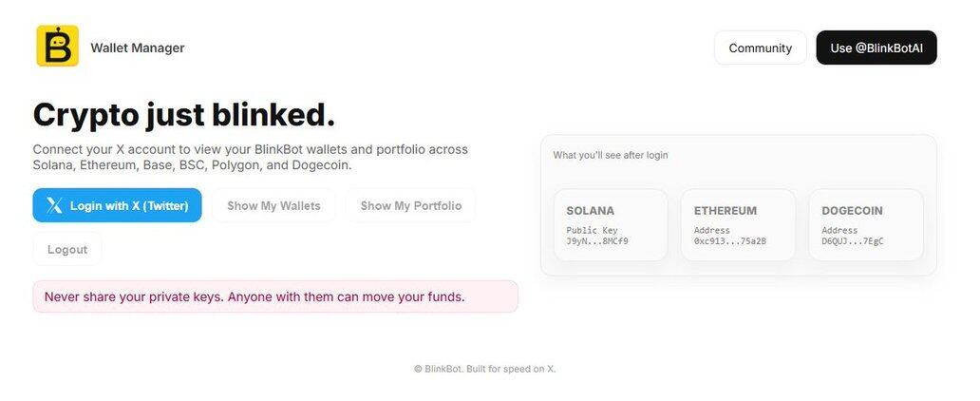The image size is (980, 401).
Task: Click 'What you'll see after login' label
Action: 610,155
